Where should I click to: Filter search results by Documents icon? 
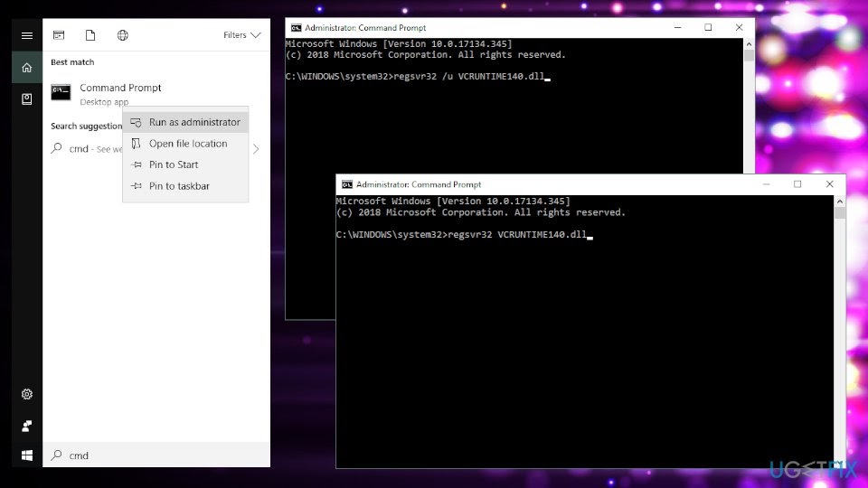[90, 35]
